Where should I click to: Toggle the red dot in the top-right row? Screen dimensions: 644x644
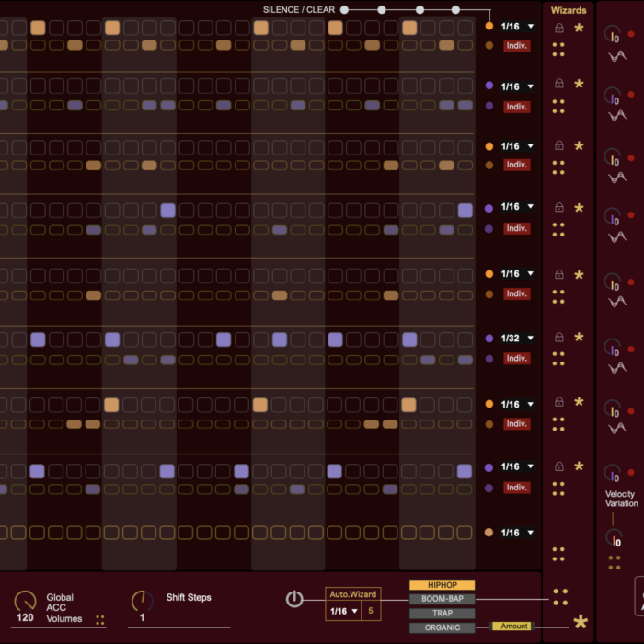click(631, 35)
